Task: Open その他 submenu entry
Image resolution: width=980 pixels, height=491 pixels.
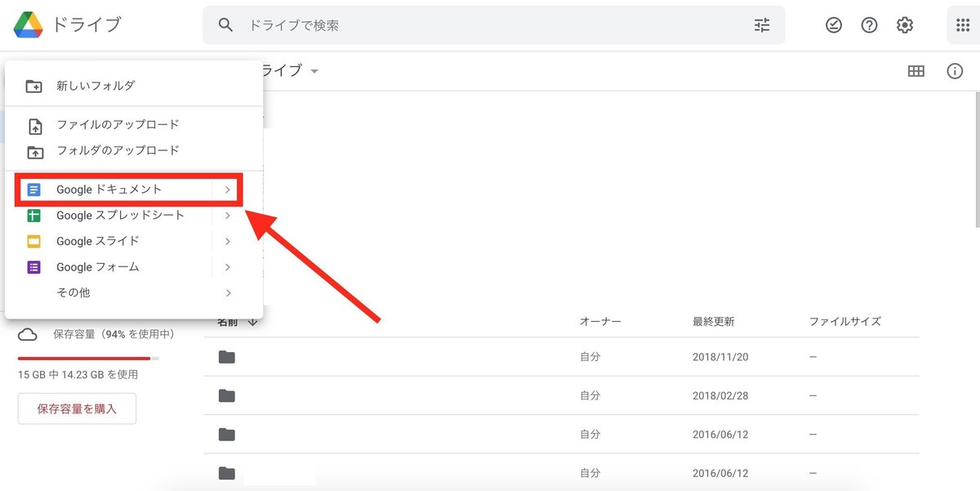Action: click(134, 292)
